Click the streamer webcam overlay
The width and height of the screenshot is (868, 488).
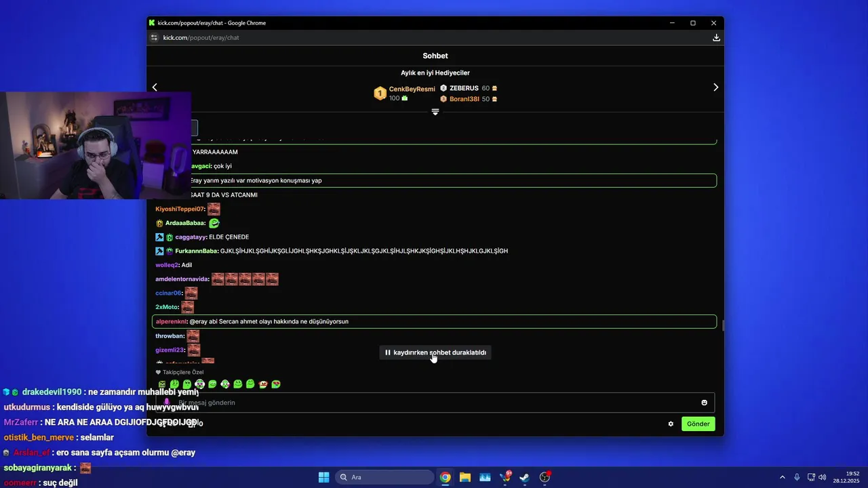(x=96, y=145)
